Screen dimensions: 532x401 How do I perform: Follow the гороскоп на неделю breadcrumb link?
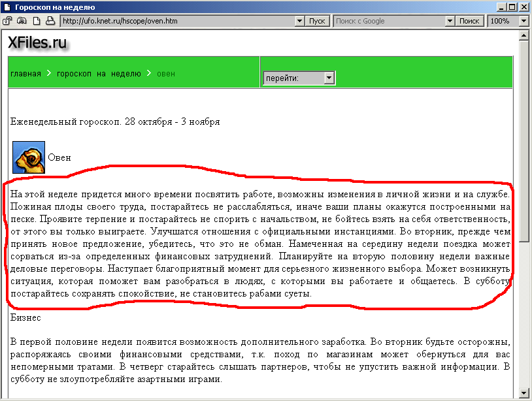99,74
